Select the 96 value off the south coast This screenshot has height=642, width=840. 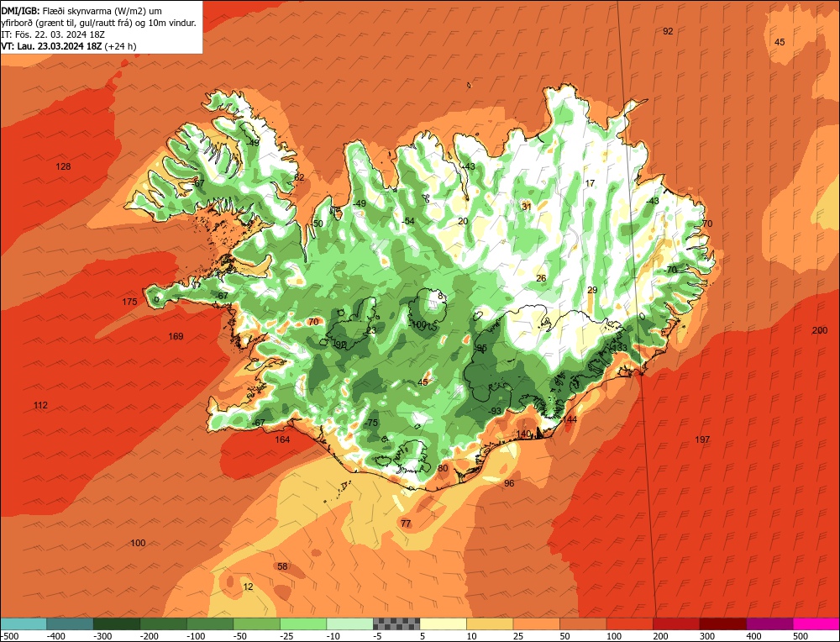tap(509, 483)
